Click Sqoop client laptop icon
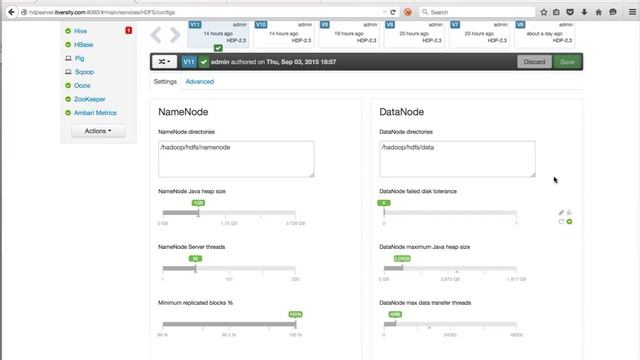Viewport: 640px width, 360px height. click(x=68, y=72)
